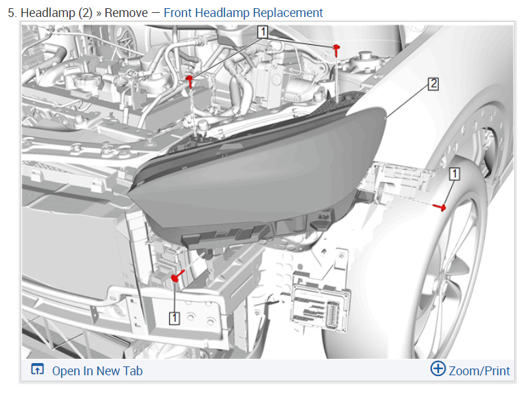Click the Zoom/Print text link

tap(479, 371)
